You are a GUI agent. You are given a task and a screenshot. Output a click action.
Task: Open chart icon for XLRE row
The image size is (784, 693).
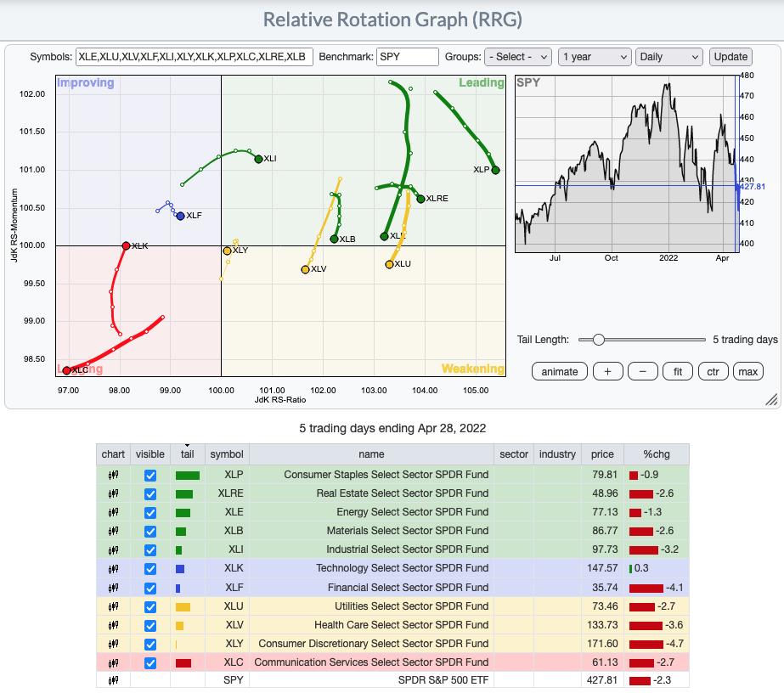click(114, 494)
